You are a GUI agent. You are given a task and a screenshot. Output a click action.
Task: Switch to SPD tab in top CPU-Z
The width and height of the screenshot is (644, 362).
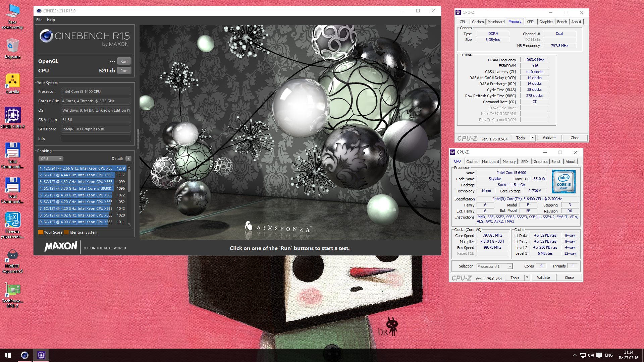click(530, 22)
